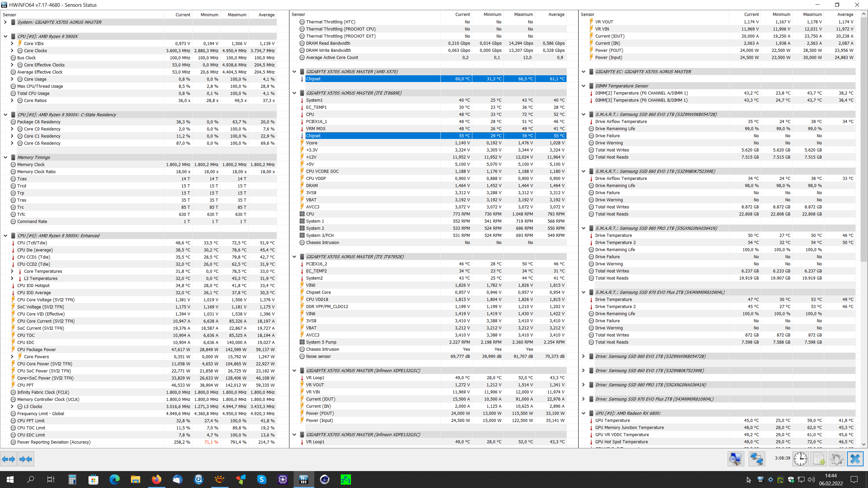Collapse CPU AMD Ryzen 9 5900X group
Image resolution: width=868 pixels, height=488 pixels.
point(5,36)
